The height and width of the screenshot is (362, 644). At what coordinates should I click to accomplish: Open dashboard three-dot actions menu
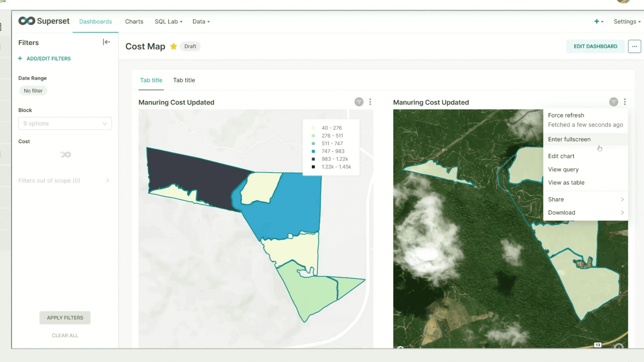tap(634, 46)
